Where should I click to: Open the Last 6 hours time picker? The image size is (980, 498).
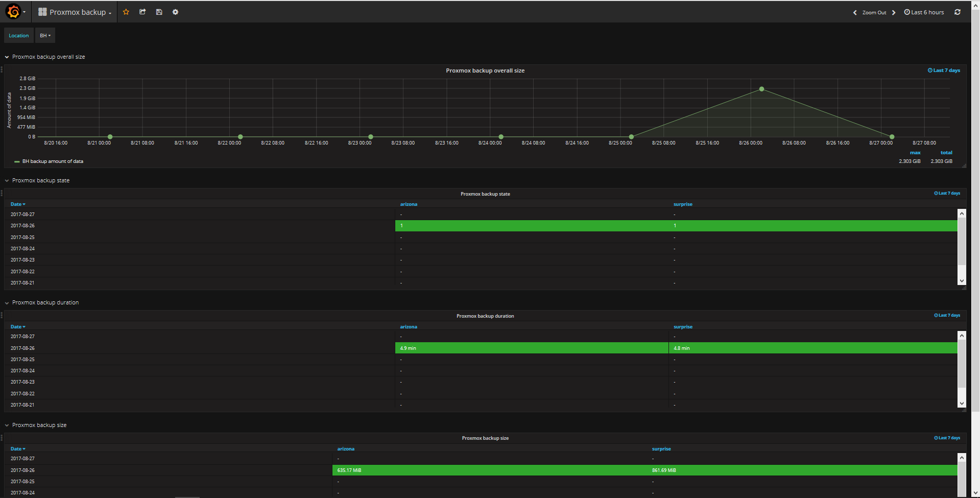[924, 12]
